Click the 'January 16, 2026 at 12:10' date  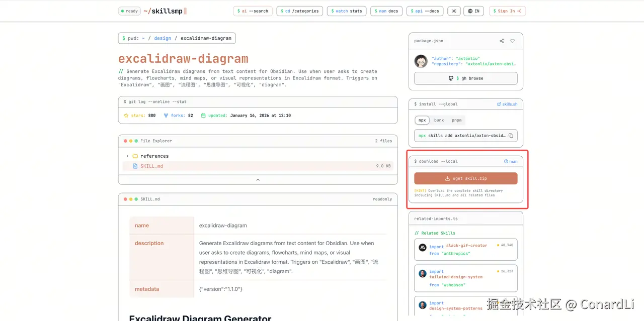point(261,116)
